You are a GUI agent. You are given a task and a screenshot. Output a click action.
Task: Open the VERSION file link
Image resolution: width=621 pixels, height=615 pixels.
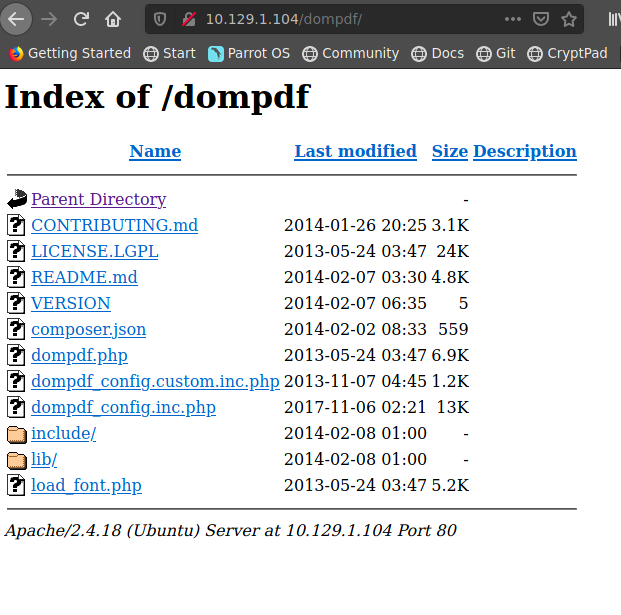click(x=71, y=303)
